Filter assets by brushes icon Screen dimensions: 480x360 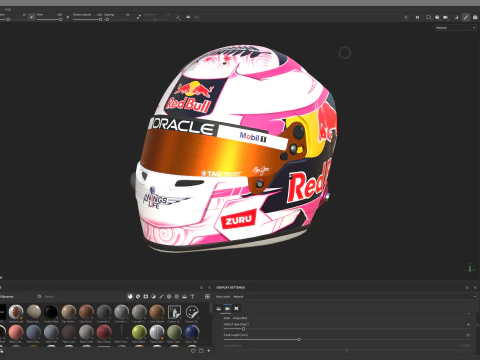[x=161, y=296]
